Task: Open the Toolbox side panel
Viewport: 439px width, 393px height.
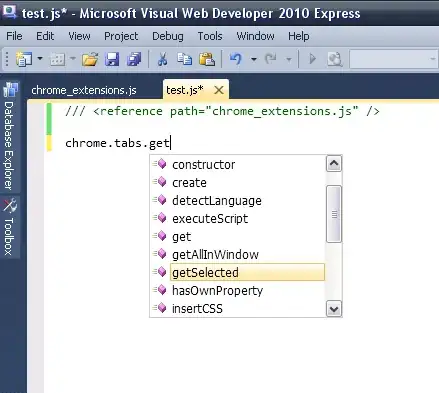Action: (10, 227)
